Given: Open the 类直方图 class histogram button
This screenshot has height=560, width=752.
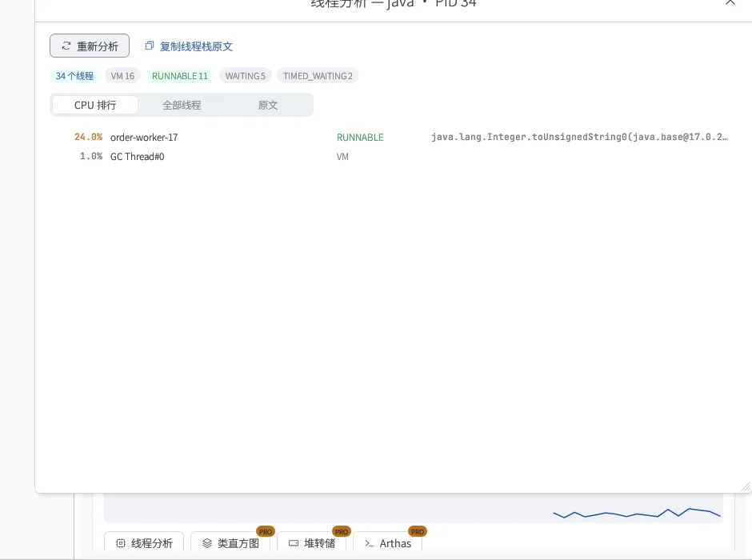Looking at the screenshot, I should click(230, 543).
